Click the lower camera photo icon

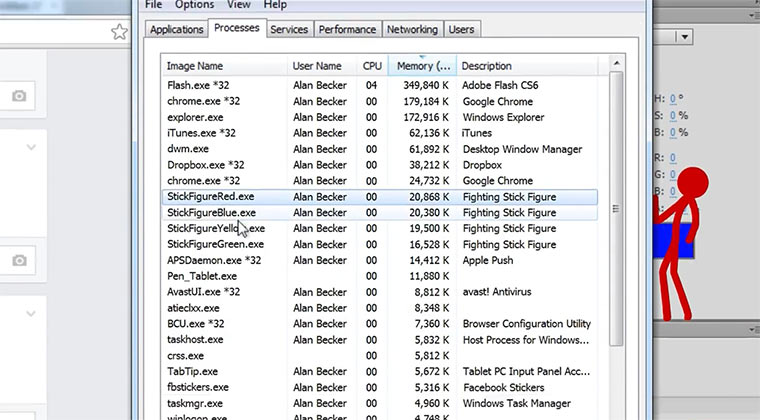19,261
